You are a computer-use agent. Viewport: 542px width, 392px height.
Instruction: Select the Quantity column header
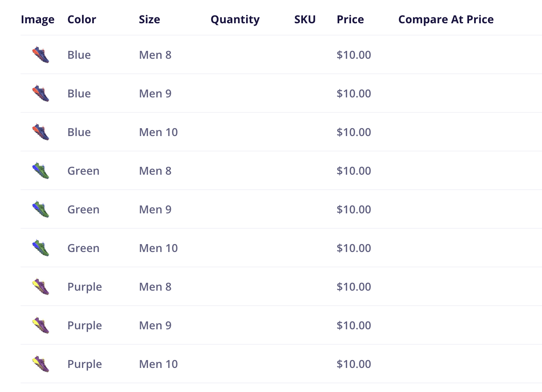pos(235,19)
